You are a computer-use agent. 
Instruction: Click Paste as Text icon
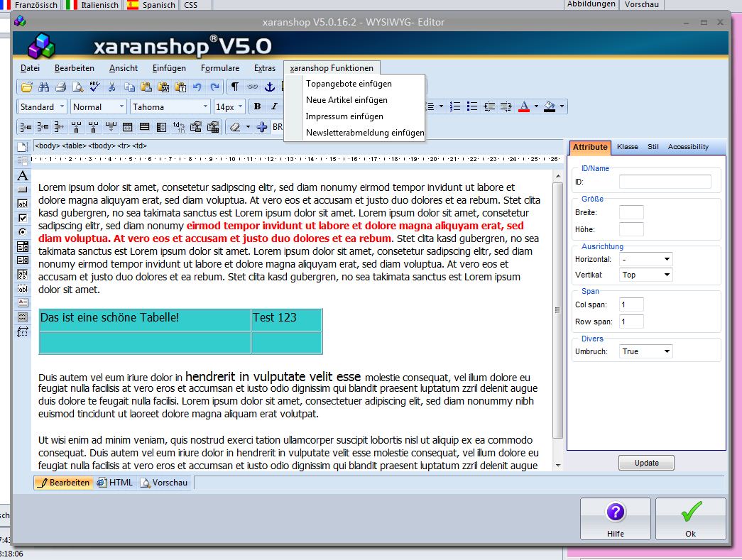180,87
